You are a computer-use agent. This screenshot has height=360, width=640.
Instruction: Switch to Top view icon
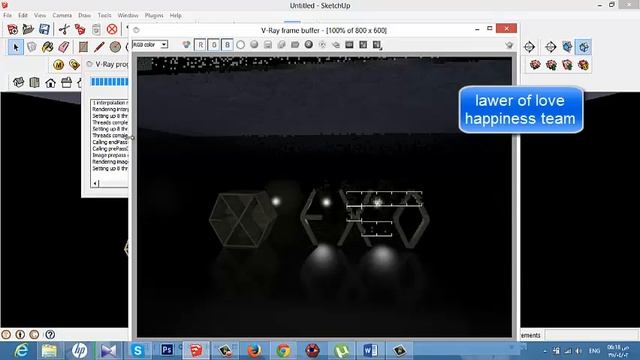(x=34, y=83)
